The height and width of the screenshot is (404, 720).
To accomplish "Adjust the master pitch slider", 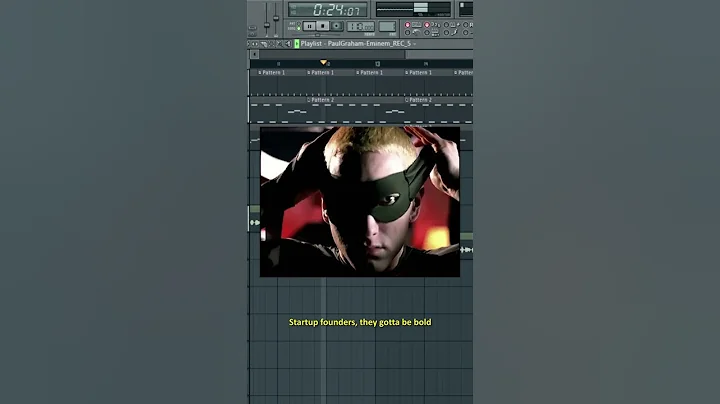I will (x=276, y=18).
